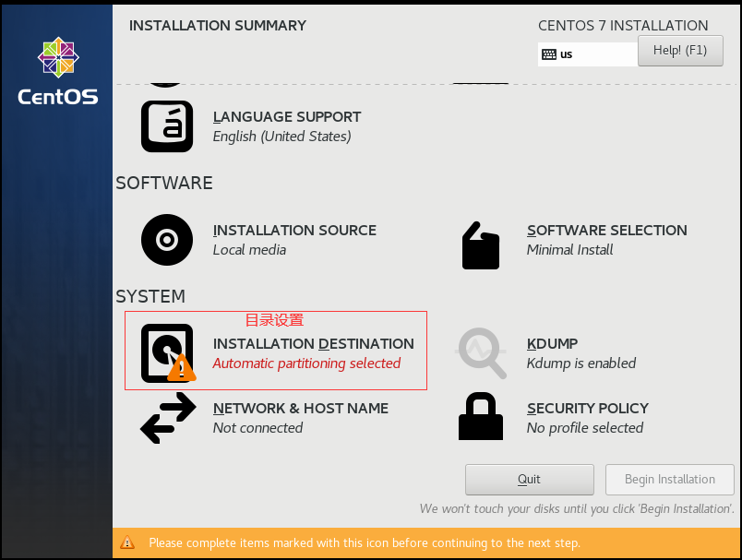Click 'English (United States)' text
The width and height of the screenshot is (742, 560).
pyautogui.click(x=282, y=137)
